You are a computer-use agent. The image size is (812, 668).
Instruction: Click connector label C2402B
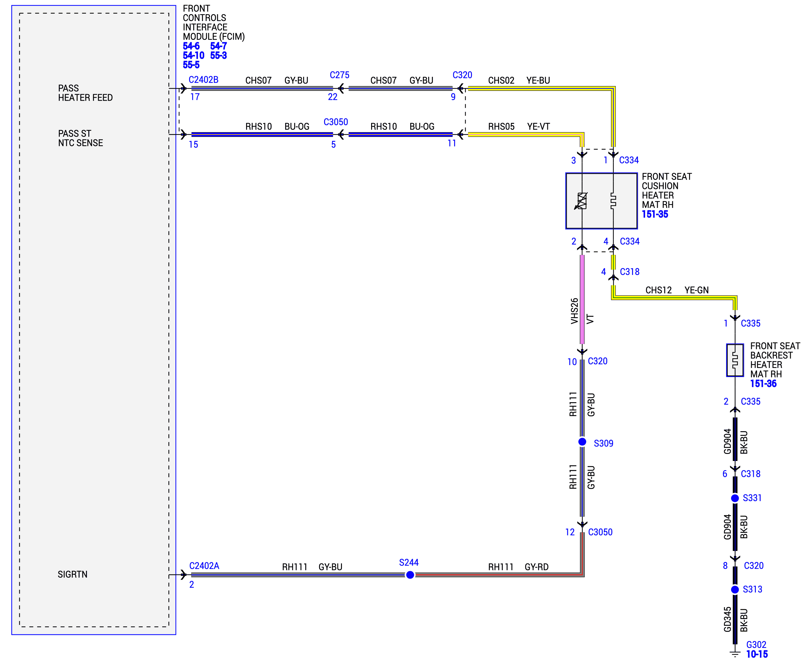(203, 80)
